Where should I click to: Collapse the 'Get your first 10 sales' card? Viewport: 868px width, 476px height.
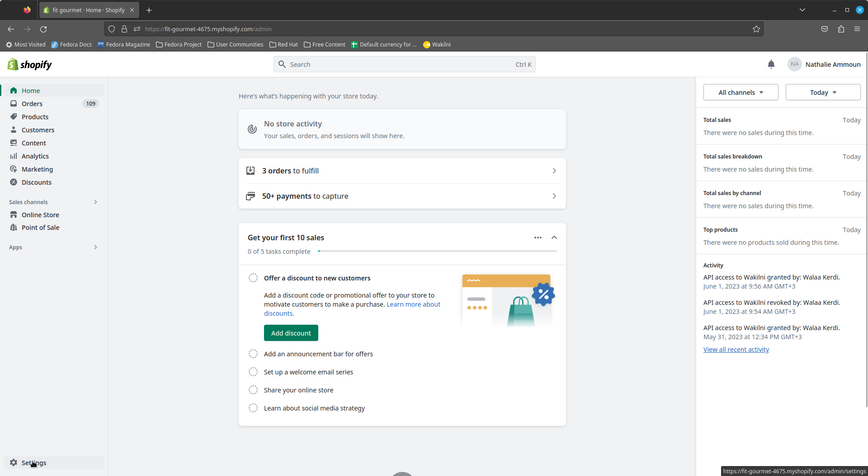[x=554, y=238]
